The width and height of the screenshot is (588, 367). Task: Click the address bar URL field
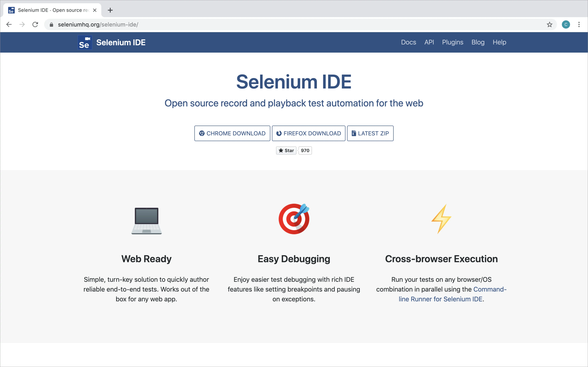click(292, 24)
